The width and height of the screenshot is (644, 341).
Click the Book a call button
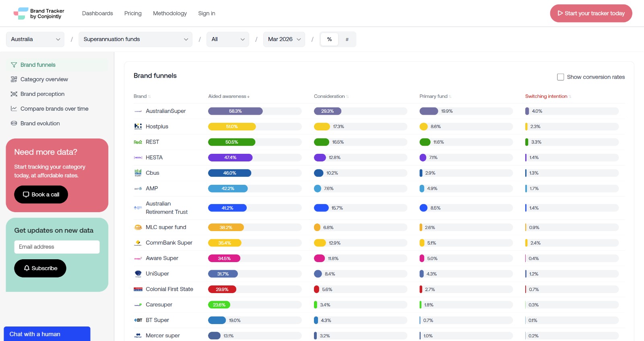pyautogui.click(x=41, y=194)
